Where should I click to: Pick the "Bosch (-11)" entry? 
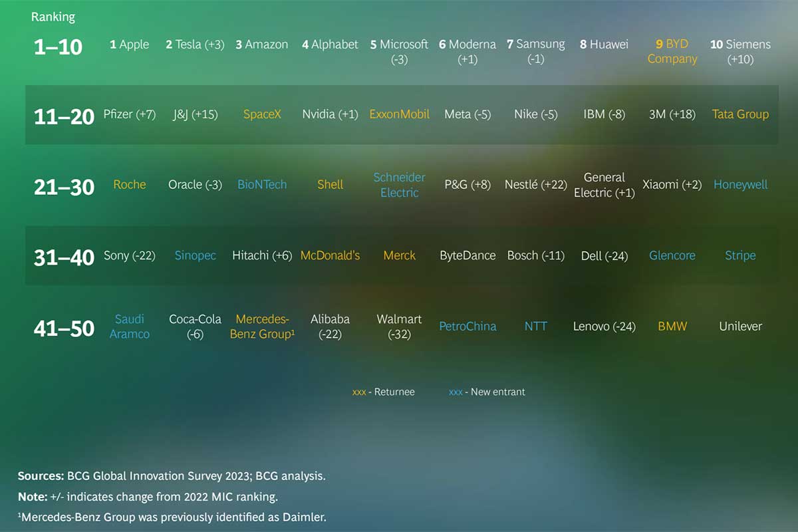click(535, 255)
